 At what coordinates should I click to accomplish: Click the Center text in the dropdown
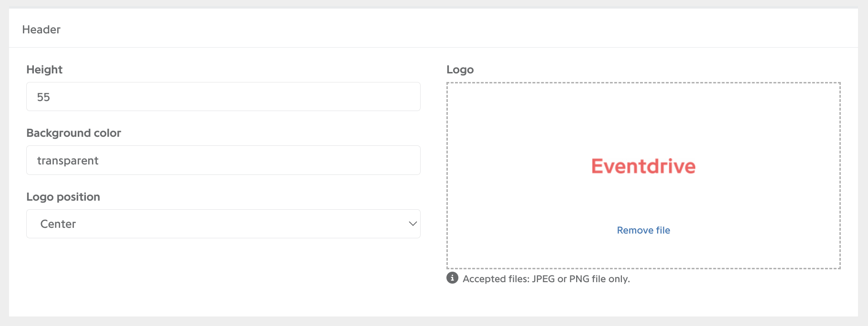[58, 224]
